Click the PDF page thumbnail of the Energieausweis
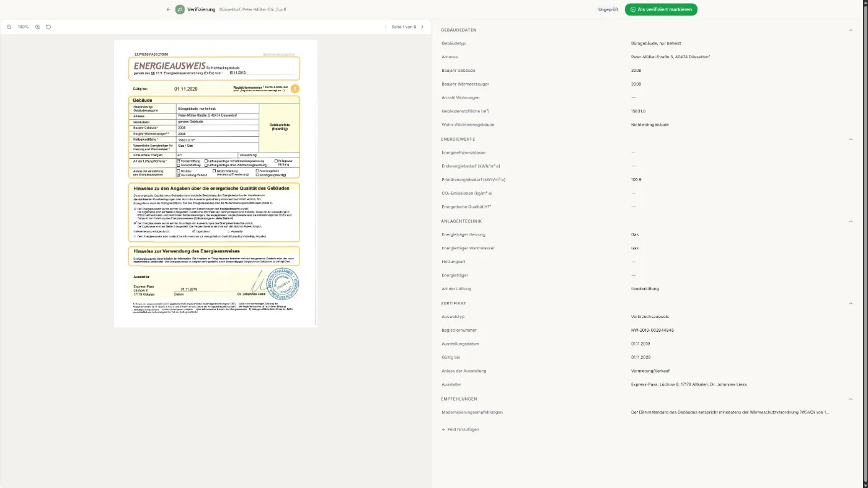Viewport: 868px width, 488px height. tap(215, 184)
